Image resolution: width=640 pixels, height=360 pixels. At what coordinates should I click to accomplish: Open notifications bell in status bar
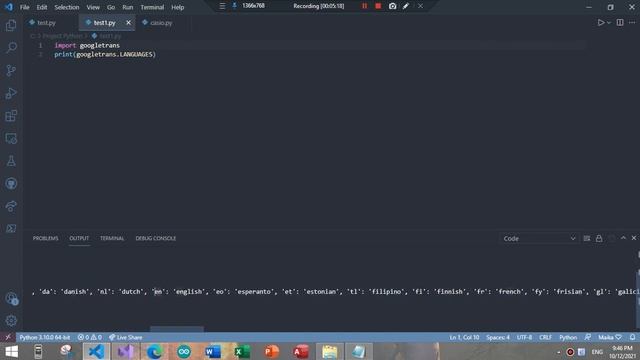[632, 337]
